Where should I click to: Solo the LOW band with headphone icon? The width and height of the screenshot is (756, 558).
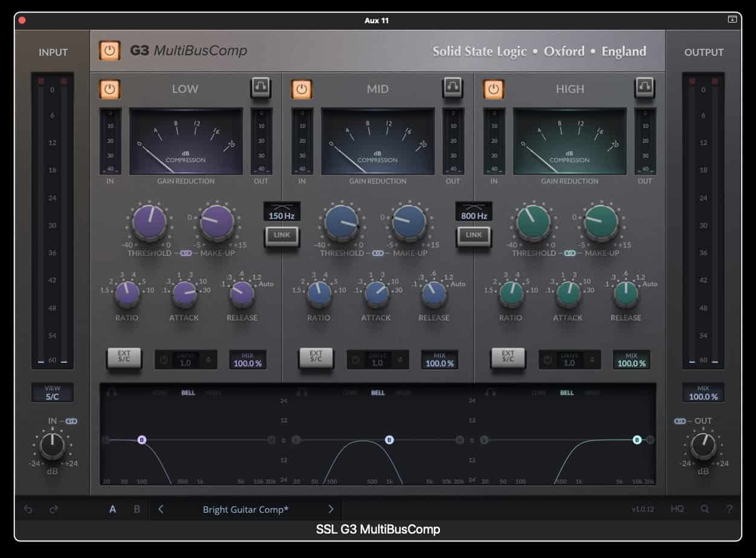coord(260,88)
